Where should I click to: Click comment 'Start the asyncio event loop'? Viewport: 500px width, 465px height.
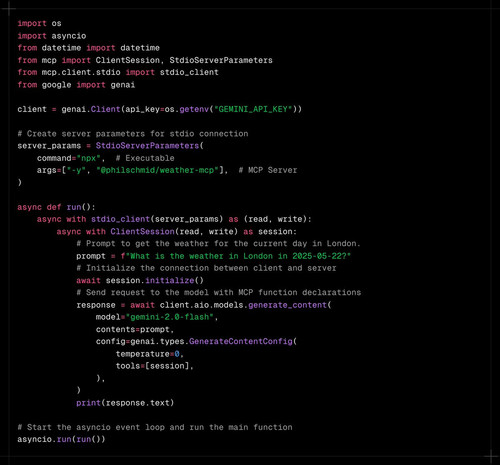(155, 427)
